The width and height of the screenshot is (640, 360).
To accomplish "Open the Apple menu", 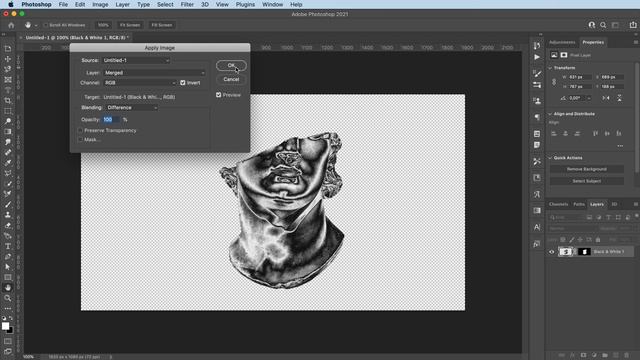I will tap(11, 4).
